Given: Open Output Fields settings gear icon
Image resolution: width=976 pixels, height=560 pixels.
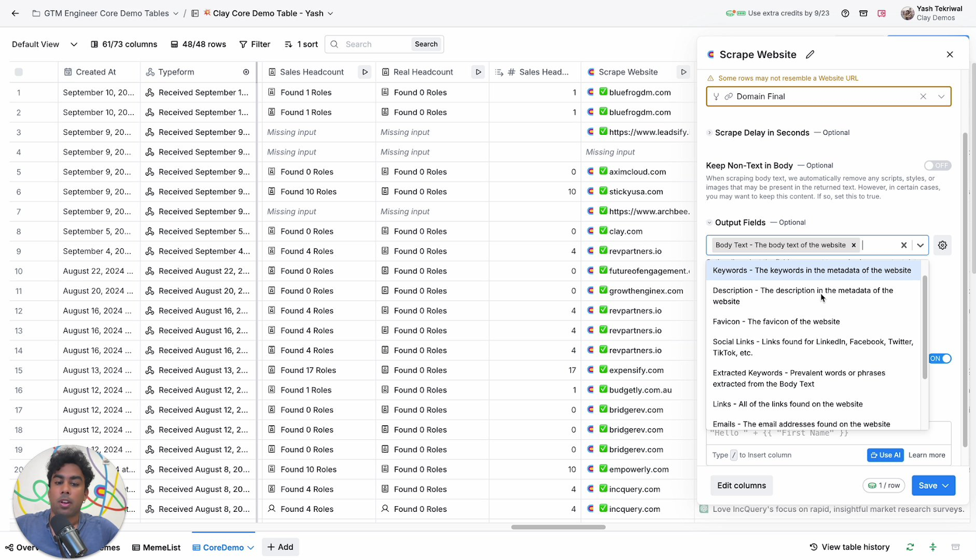Looking at the screenshot, I should tap(942, 245).
